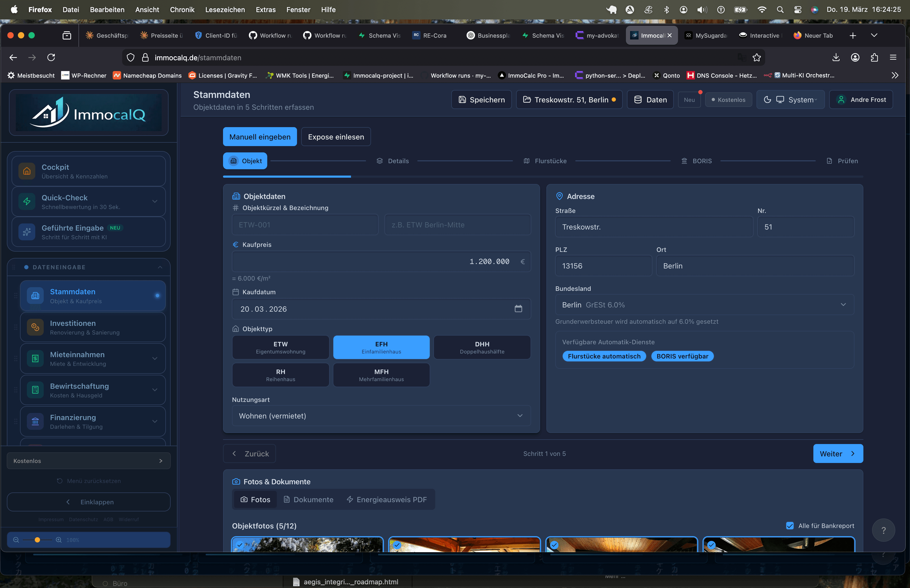Open the Investitionen coins icon
Image resolution: width=910 pixels, height=588 pixels.
(x=35, y=327)
